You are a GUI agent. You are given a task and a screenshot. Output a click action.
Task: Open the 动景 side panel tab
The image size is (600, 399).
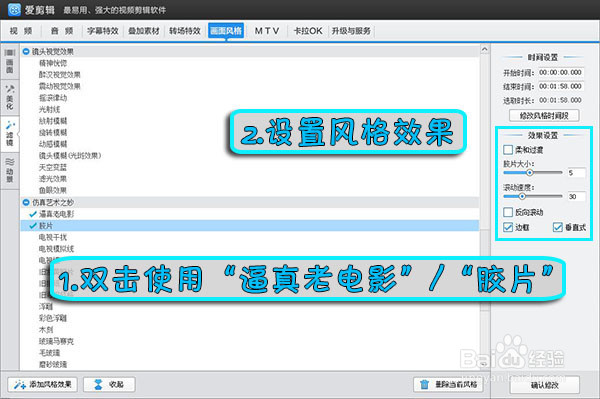pyautogui.click(x=10, y=170)
